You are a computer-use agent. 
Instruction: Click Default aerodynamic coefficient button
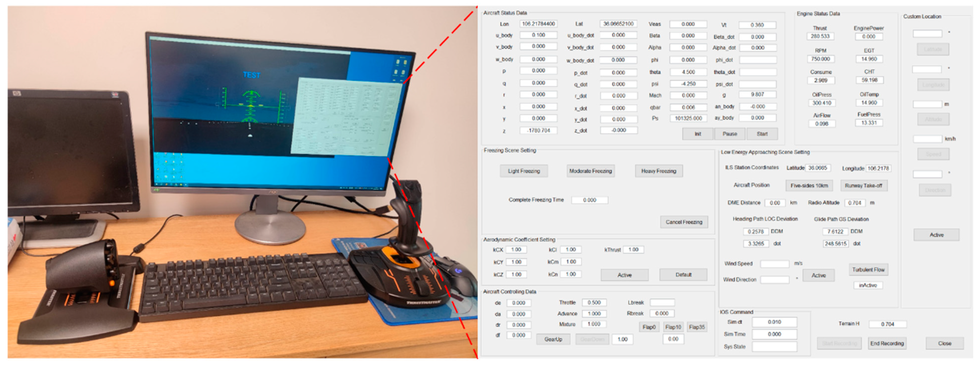coord(683,275)
